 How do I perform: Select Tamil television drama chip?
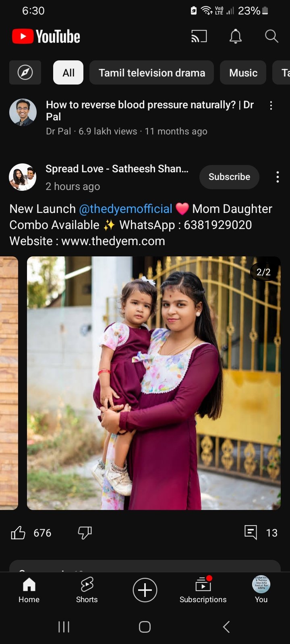point(152,72)
